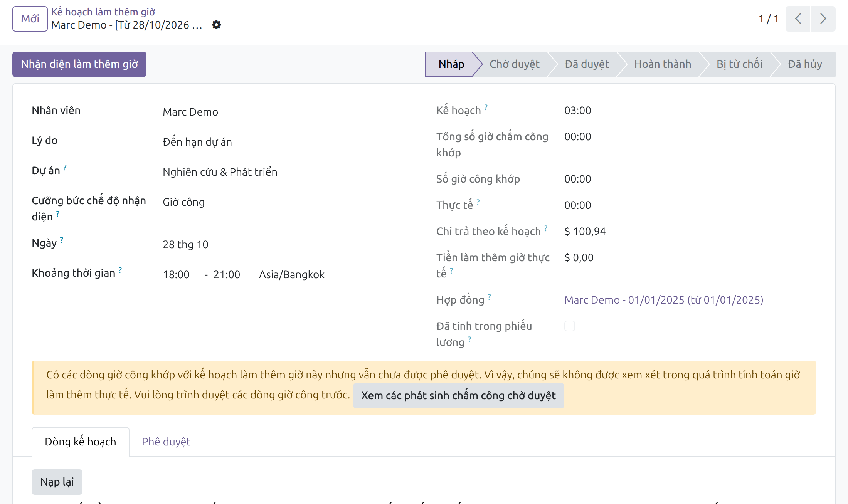
Task: Click Xem các phát sinh chấm công chờ duyệt
Action: coord(458,395)
